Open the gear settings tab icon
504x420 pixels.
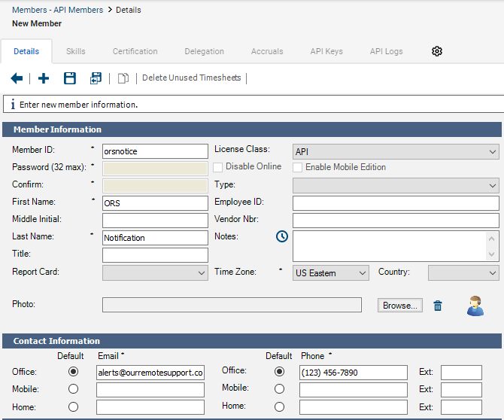tap(437, 51)
